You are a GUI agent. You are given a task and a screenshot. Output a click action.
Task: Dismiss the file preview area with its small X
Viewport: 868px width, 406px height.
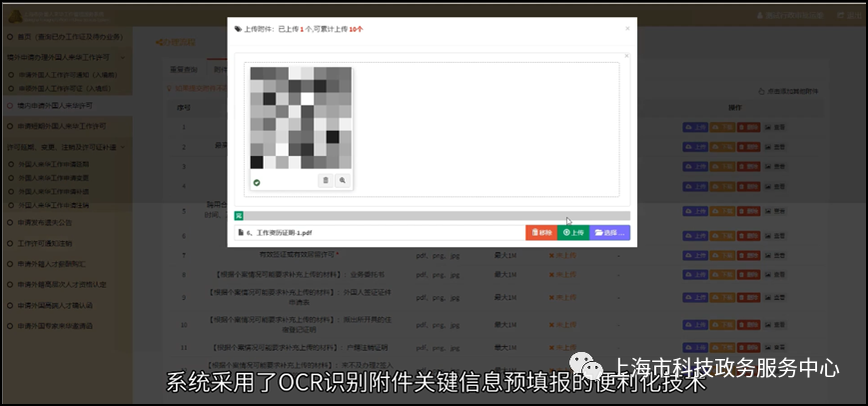[626, 56]
